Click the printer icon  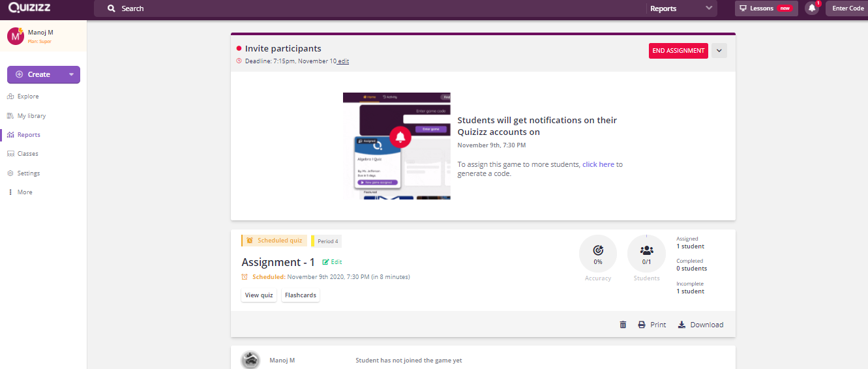click(642, 325)
